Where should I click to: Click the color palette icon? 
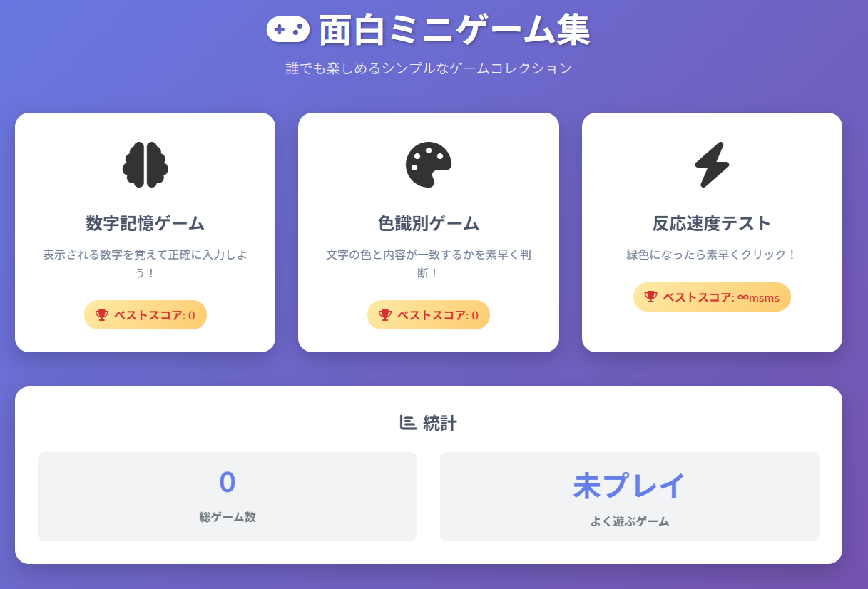point(428,165)
